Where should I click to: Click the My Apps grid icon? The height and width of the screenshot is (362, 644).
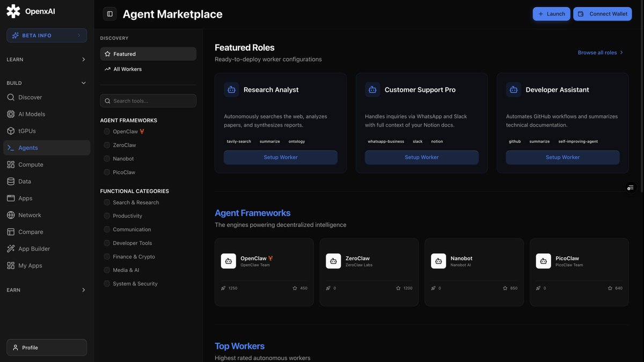pyautogui.click(x=11, y=265)
